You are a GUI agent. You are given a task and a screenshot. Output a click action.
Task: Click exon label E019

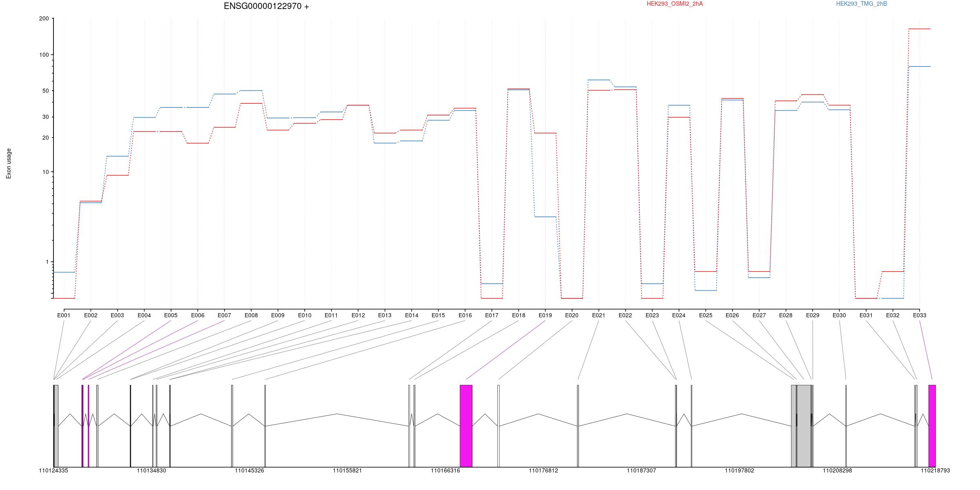point(545,315)
